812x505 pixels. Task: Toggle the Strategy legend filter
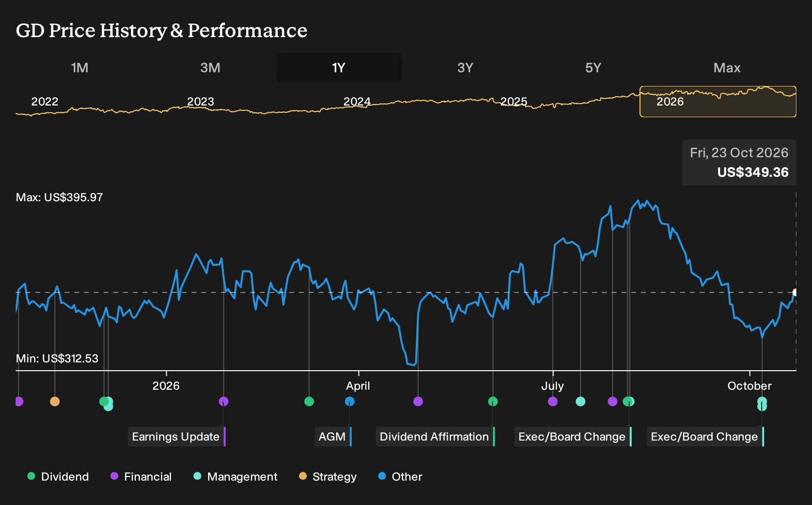[x=328, y=477]
